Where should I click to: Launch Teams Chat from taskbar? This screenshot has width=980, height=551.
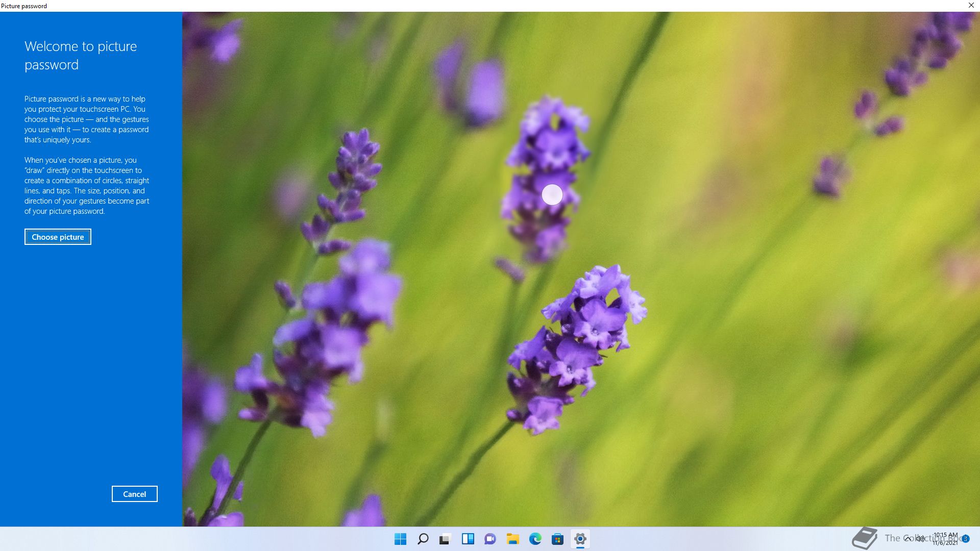coord(490,539)
